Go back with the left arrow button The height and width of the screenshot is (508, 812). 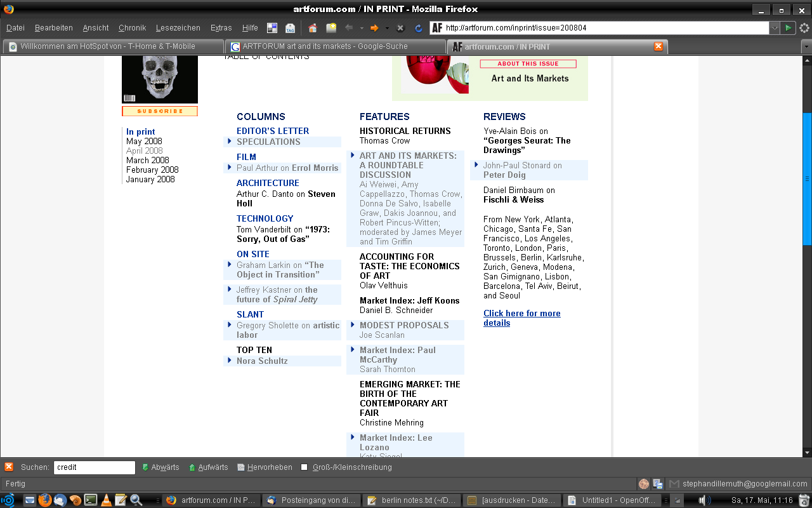pyautogui.click(x=349, y=28)
